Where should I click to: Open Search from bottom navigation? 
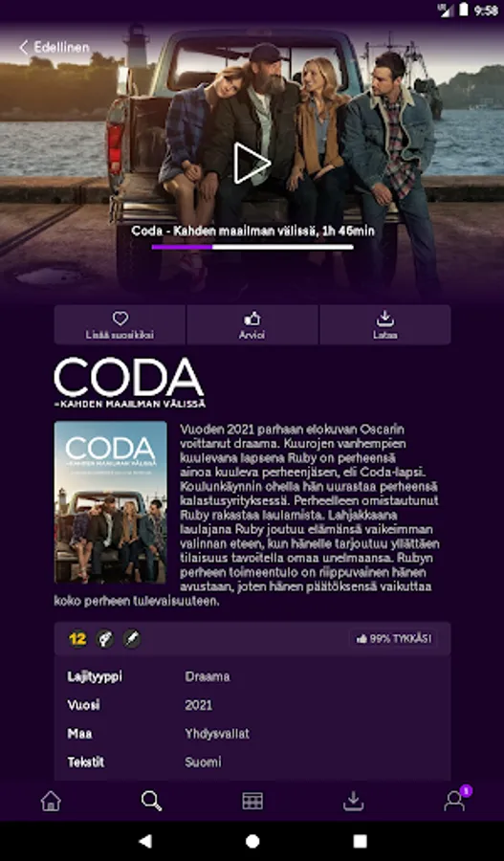click(x=151, y=801)
